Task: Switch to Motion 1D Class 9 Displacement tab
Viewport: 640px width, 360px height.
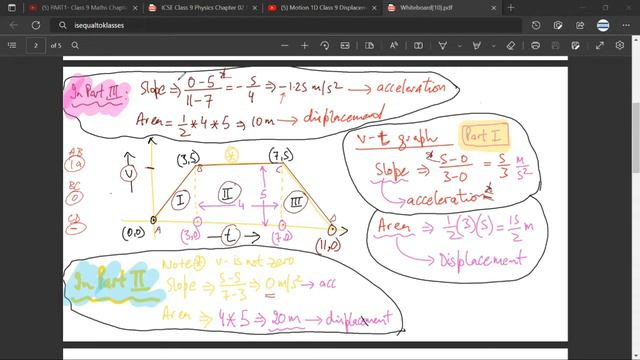Action: coord(322,7)
